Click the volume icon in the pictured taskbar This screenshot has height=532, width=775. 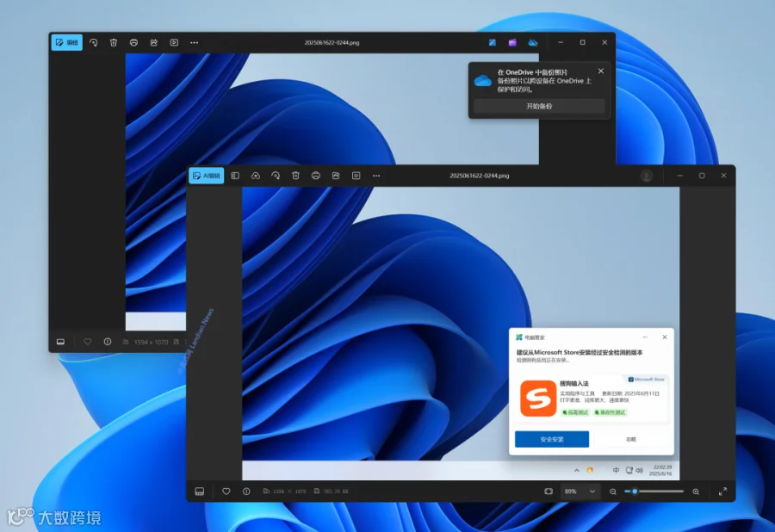coord(640,470)
